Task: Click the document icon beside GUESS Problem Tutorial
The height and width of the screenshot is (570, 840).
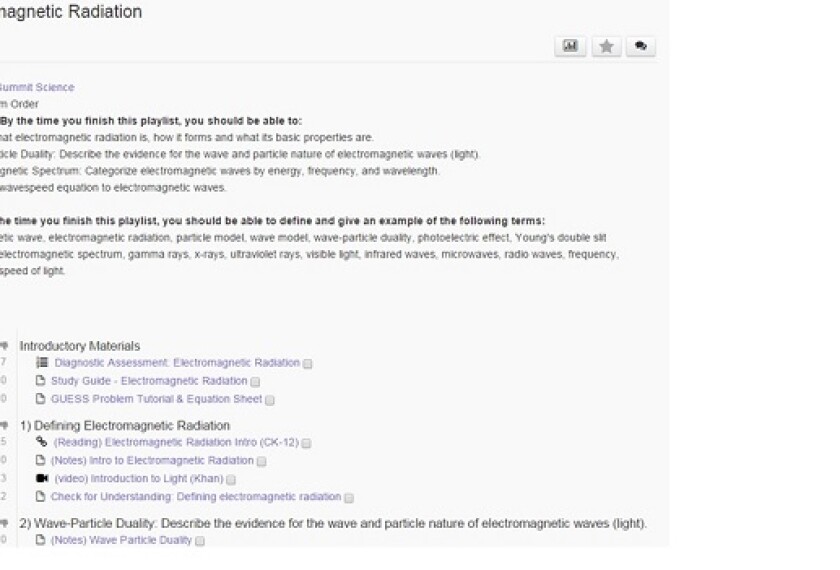Action: pyautogui.click(x=41, y=399)
